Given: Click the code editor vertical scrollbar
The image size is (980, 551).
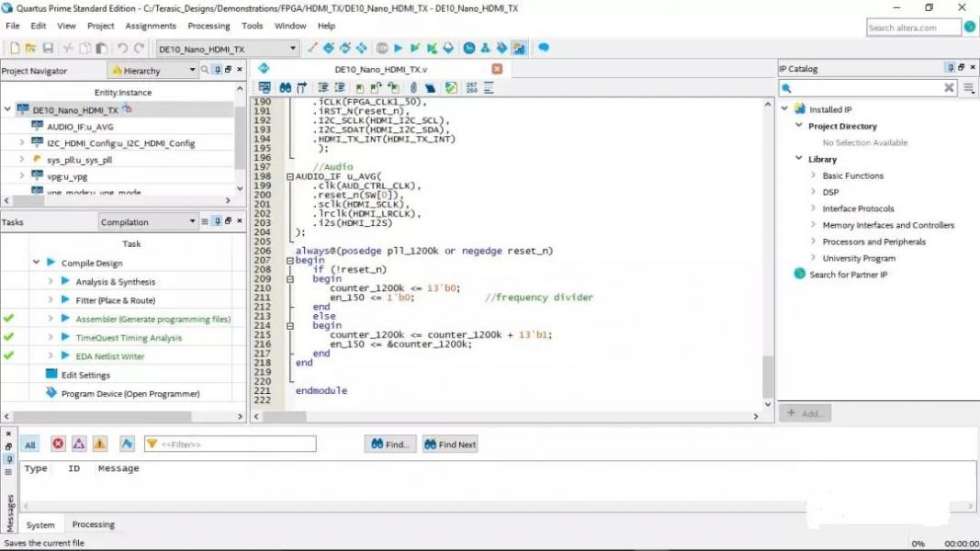Looking at the screenshot, I should click(x=768, y=375).
